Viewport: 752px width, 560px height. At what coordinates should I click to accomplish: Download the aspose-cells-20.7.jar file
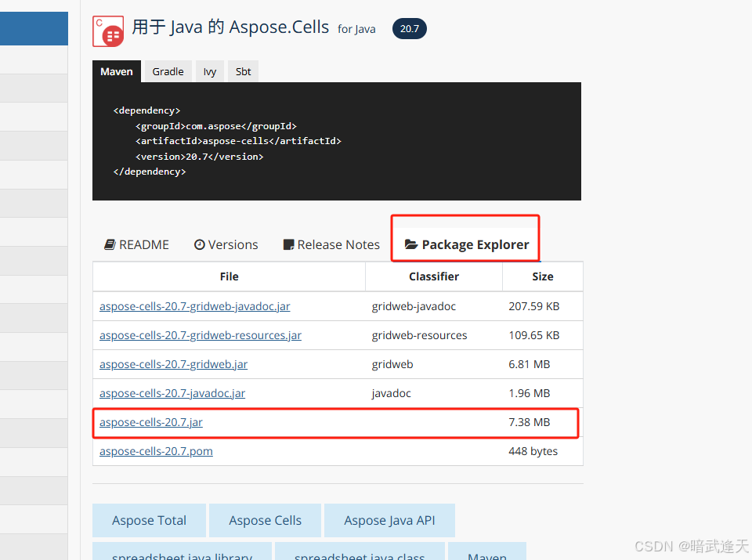[151, 422]
